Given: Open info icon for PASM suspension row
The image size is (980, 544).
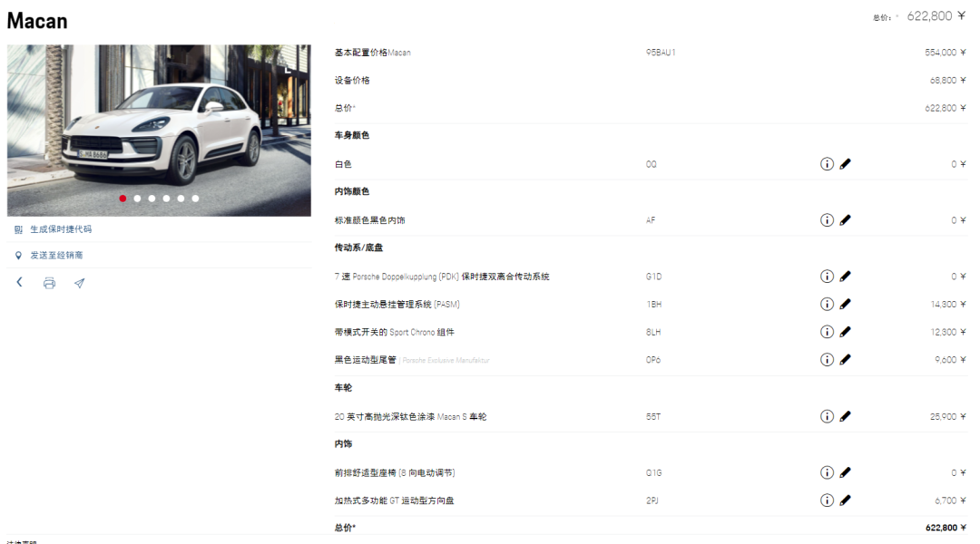Looking at the screenshot, I should point(827,304).
